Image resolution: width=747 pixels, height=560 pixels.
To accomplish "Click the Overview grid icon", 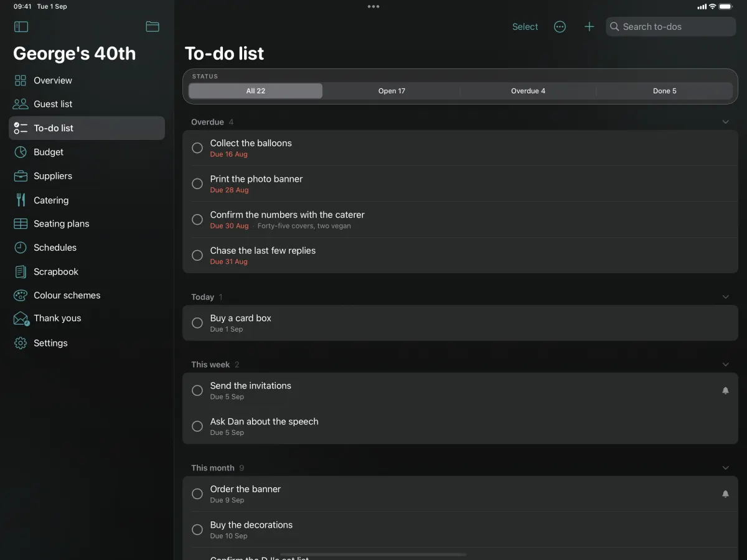I will pos(21,80).
